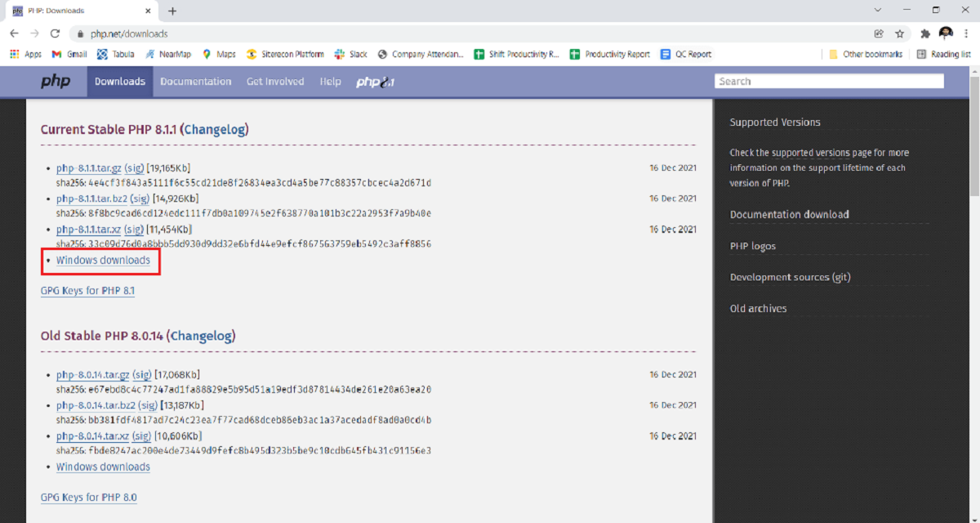Open the Documentation nav menu item
Screen dimensions: 980x523
coord(195,82)
